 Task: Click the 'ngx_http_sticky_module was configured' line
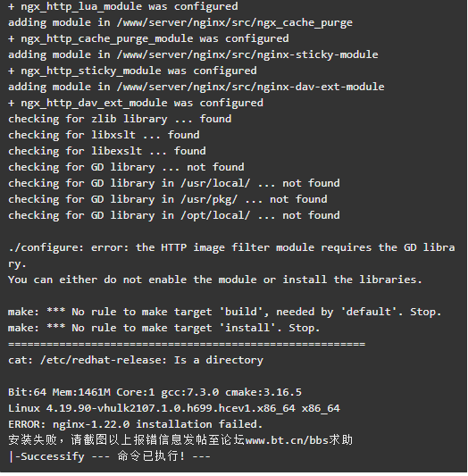point(132,71)
